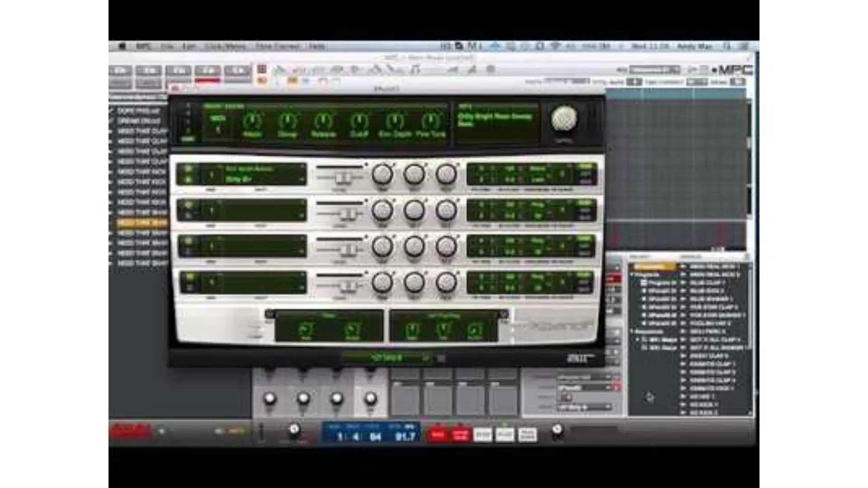Screen dimensions: 868x488
Task: Click the knob left of the bar counter
Action: click(294, 429)
